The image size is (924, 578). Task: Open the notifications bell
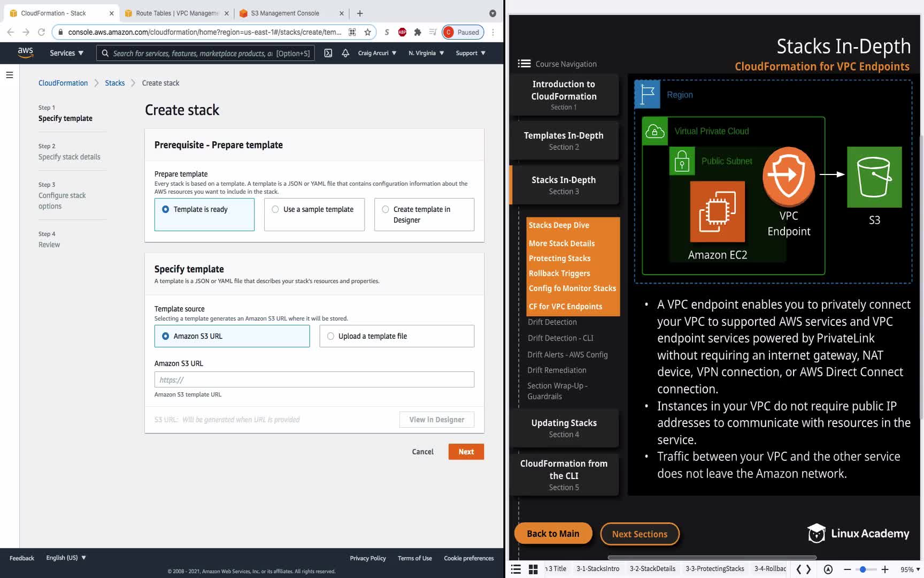[x=345, y=53]
